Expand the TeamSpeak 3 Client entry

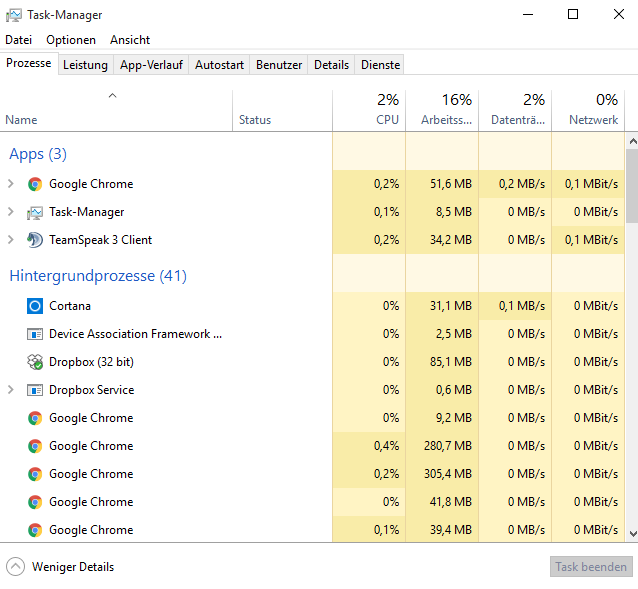11,240
